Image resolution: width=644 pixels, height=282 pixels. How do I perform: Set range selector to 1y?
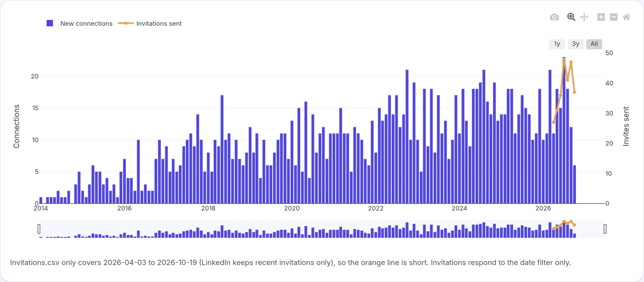[557, 44]
